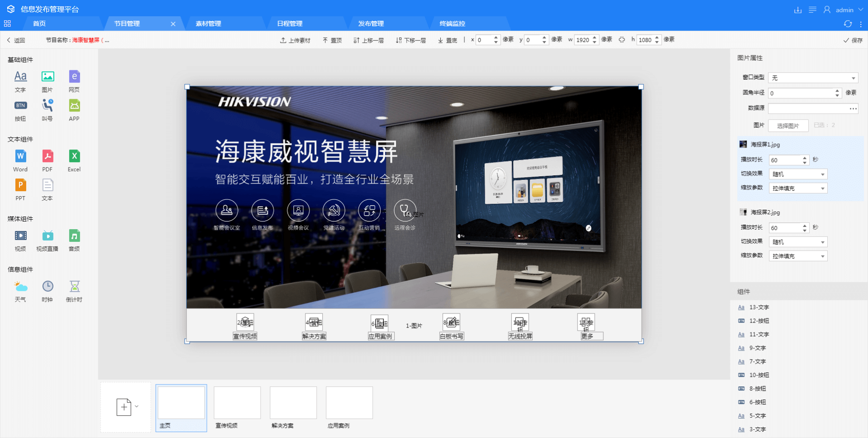868x438 pixels.
Task: Click the w width input field
Action: [583, 40]
